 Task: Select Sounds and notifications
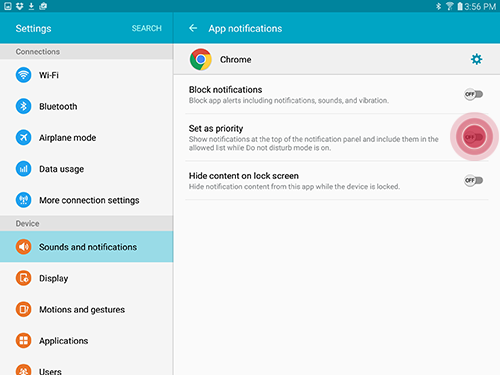87,247
